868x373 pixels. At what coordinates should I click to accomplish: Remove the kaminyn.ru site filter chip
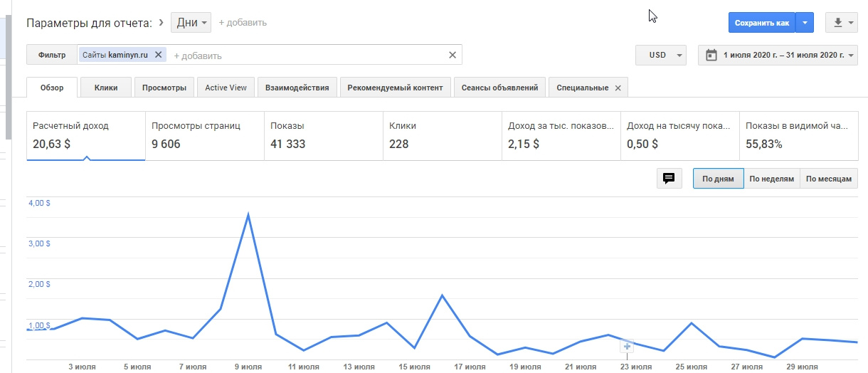(159, 55)
